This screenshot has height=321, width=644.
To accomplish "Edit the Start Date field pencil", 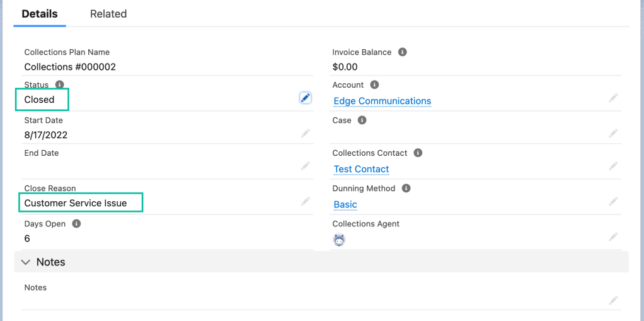I will tap(305, 133).
